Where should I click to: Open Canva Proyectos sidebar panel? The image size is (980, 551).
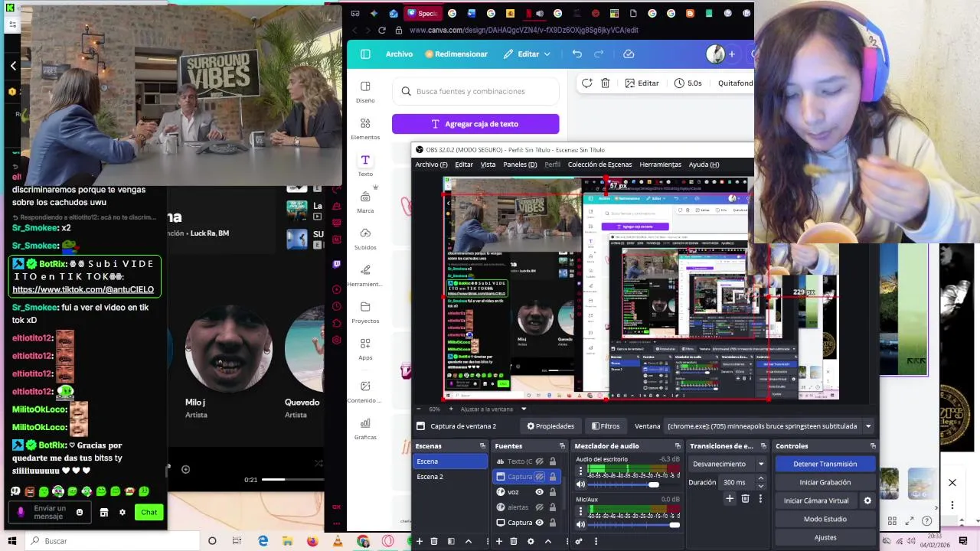pyautogui.click(x=365, y=312)
